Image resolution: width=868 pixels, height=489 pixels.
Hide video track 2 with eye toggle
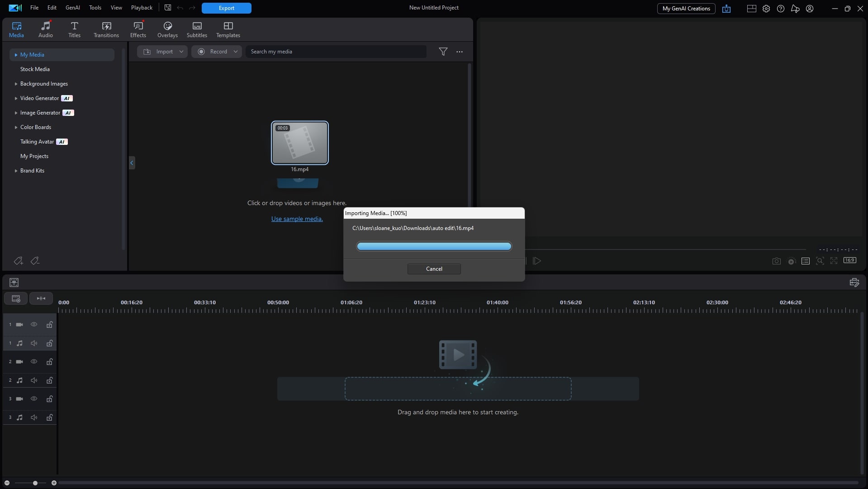tap(34, 361)
